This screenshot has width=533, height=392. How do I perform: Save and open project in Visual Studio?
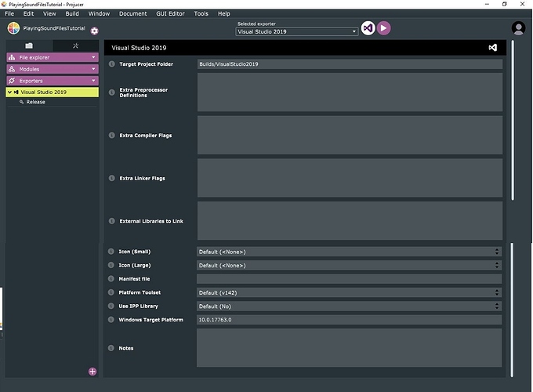tap(368, 28)
